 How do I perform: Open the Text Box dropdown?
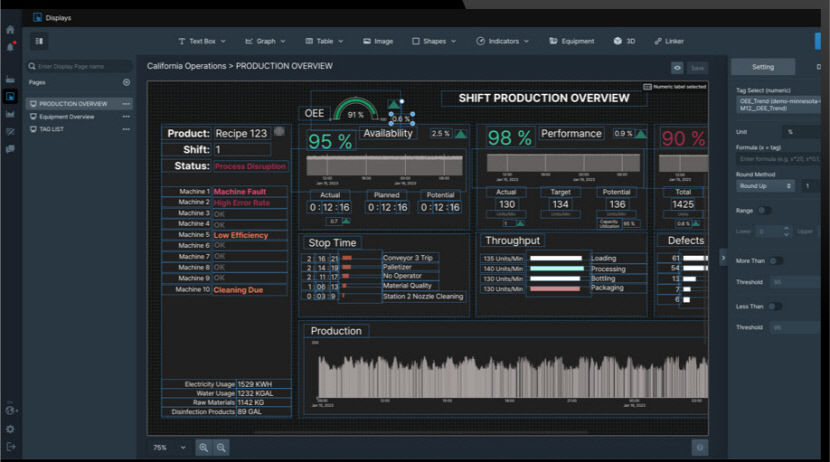202,41
